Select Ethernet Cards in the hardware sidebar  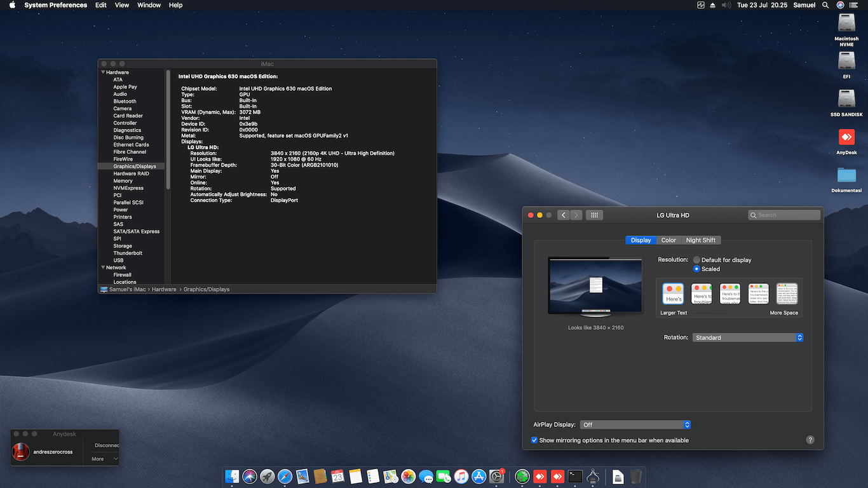(131, 145)
